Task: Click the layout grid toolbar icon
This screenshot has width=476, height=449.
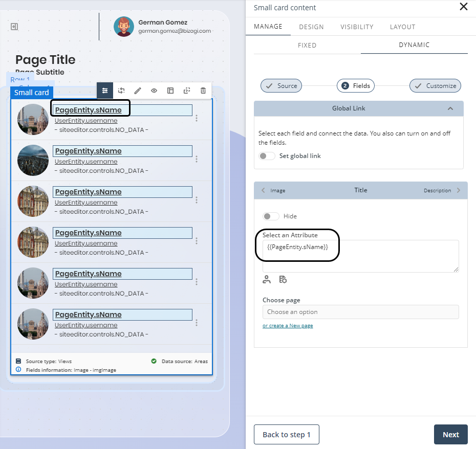Action: point(170,91)
